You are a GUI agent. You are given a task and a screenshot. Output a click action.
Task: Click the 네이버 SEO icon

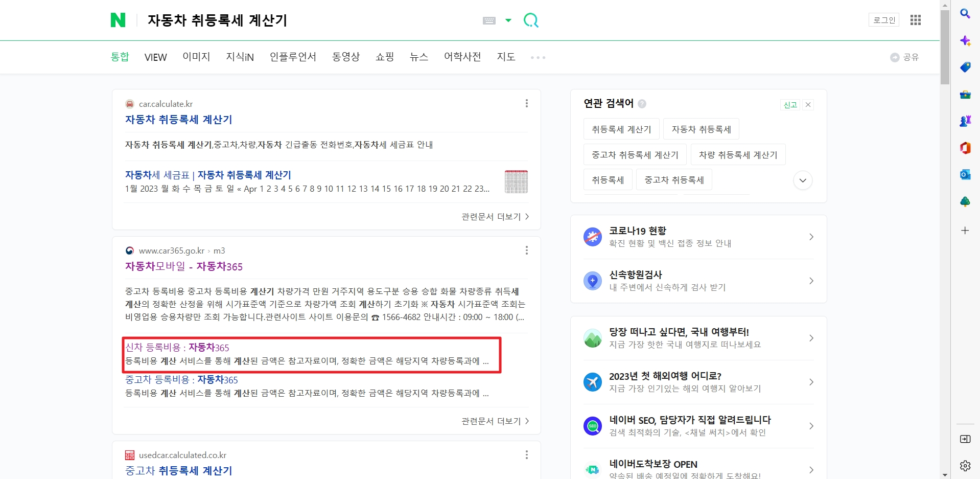point(593,426)
